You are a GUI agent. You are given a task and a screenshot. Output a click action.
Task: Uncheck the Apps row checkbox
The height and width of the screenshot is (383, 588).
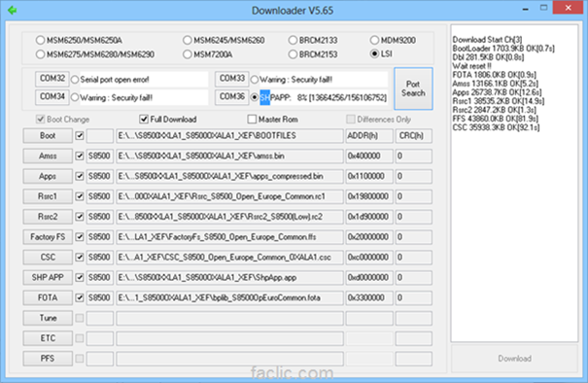[80, 176]
